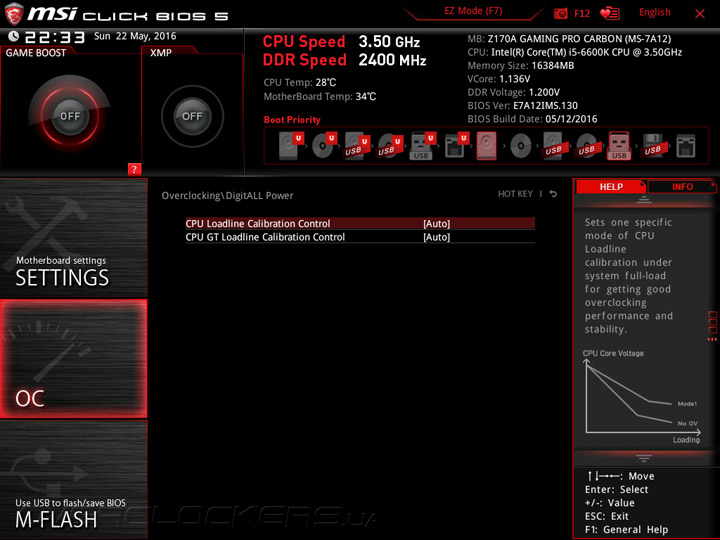Image resolution: width=720 pixels, height=540 pixels.
Task: Click the CPU Speed 3.50 GHz readout
Action: (341, 42)
